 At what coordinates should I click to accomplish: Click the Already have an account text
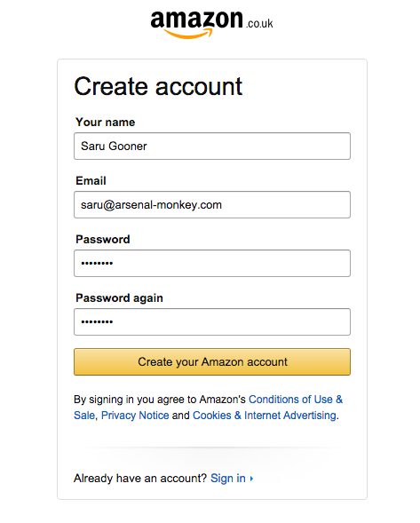[140, 479]
